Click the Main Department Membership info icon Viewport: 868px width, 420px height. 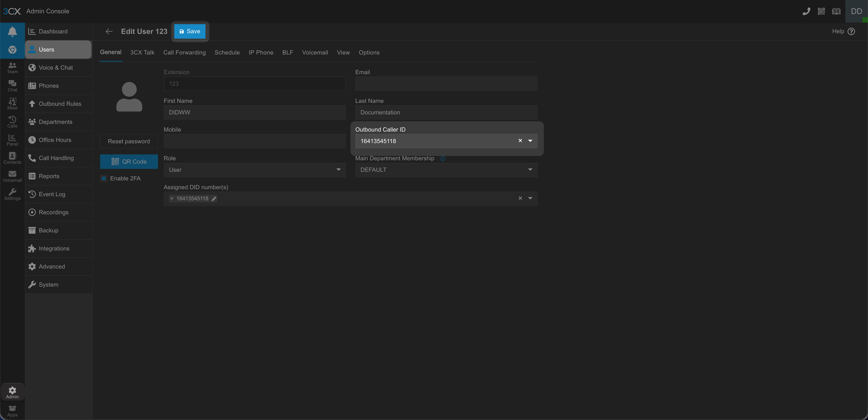(443, 158)
